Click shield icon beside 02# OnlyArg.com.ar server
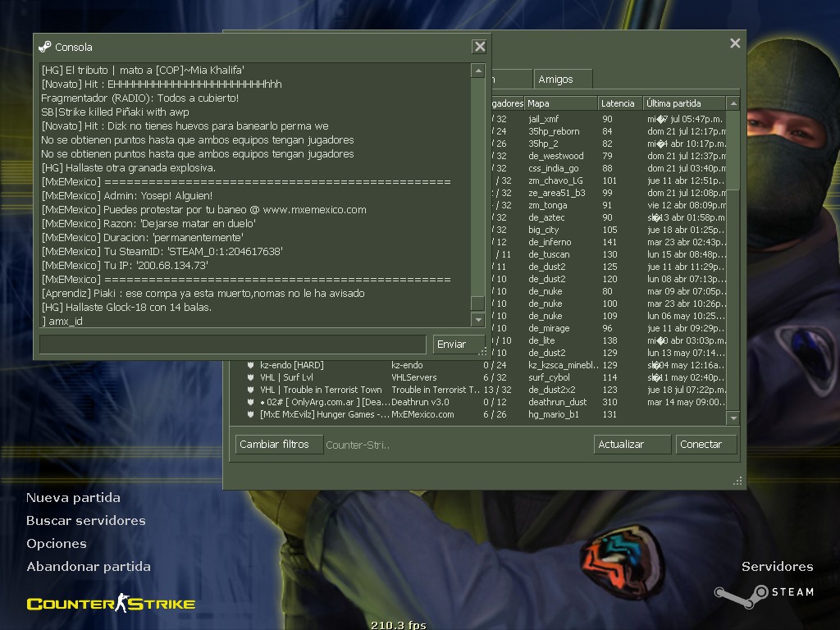Image resolution: width=840 pixels, height=630 pixels. point(250,402)
